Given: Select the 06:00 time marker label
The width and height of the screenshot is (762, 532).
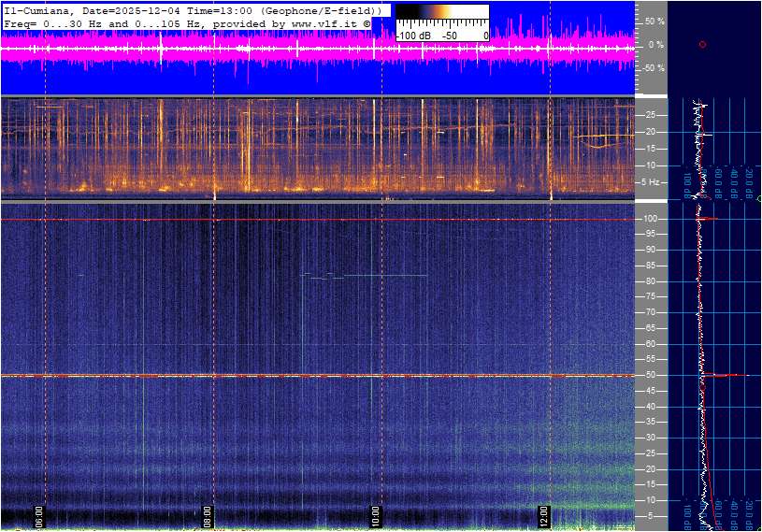Looking at the screenshot, I should point(39,516).
